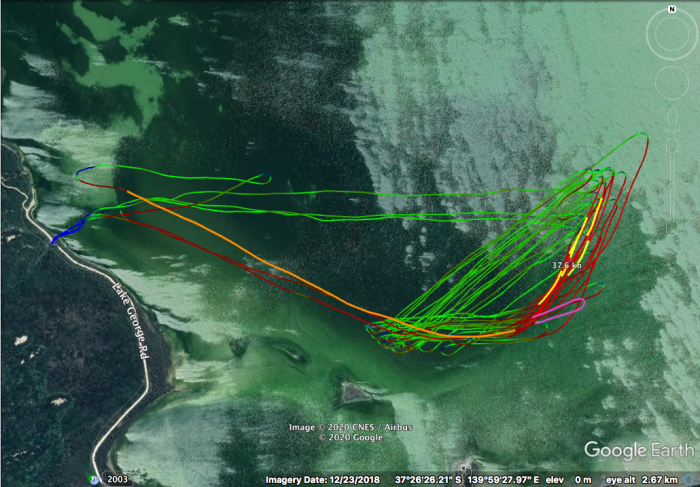The image size is (700, 487).
Task: Click the Imagery Date 12/23/2018 text
Action: 322,480
